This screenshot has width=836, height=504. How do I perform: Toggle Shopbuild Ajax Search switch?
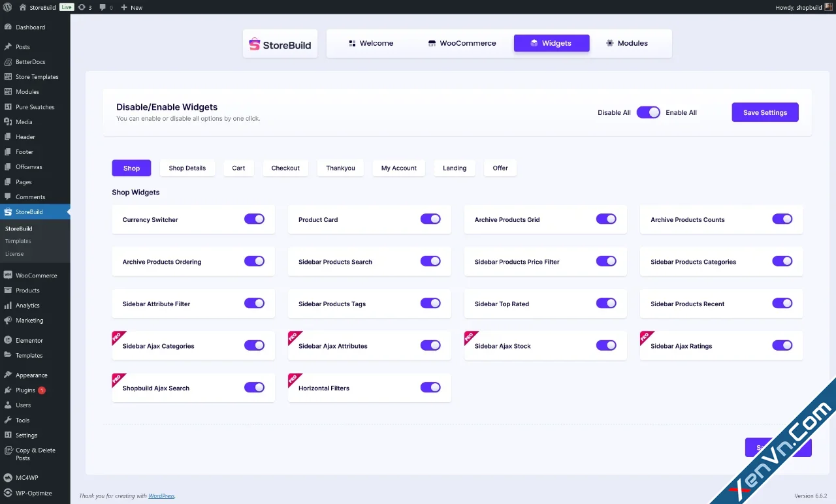point(254,388)
